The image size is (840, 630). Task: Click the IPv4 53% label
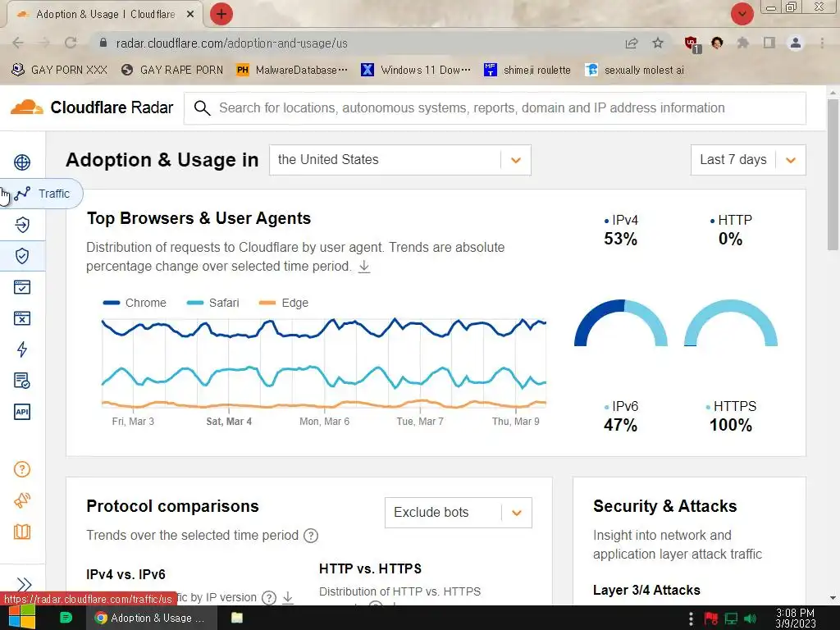(621, 231)
